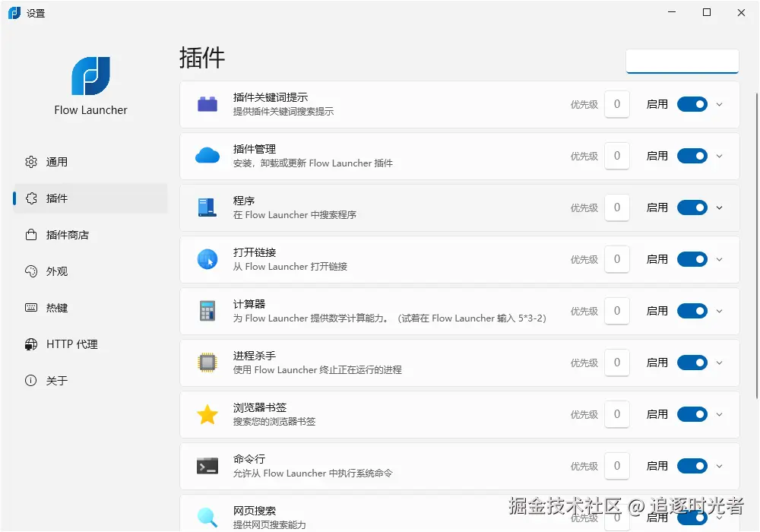Screen dimensions: 760x532
Task: Click the 进程杀手 chip icon
Action: coord(207,363)
